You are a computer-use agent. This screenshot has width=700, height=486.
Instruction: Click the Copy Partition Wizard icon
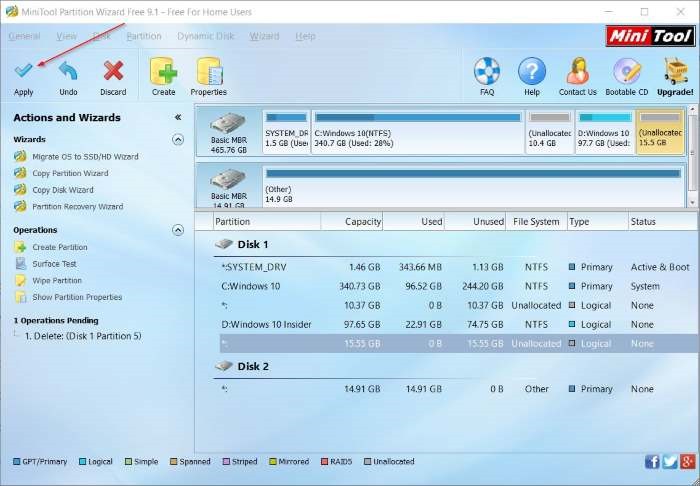(20, 173)
